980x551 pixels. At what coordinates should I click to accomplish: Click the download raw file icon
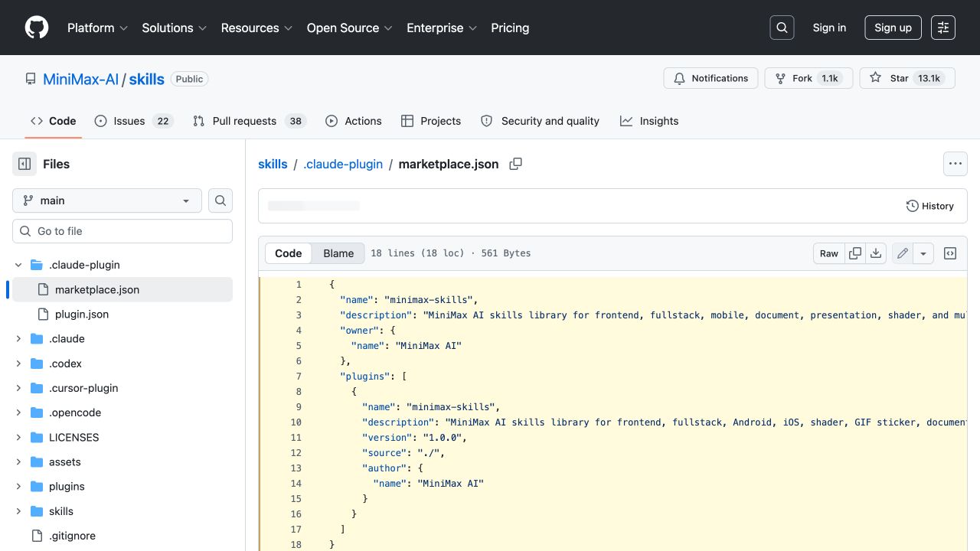[x=877, y=253]
